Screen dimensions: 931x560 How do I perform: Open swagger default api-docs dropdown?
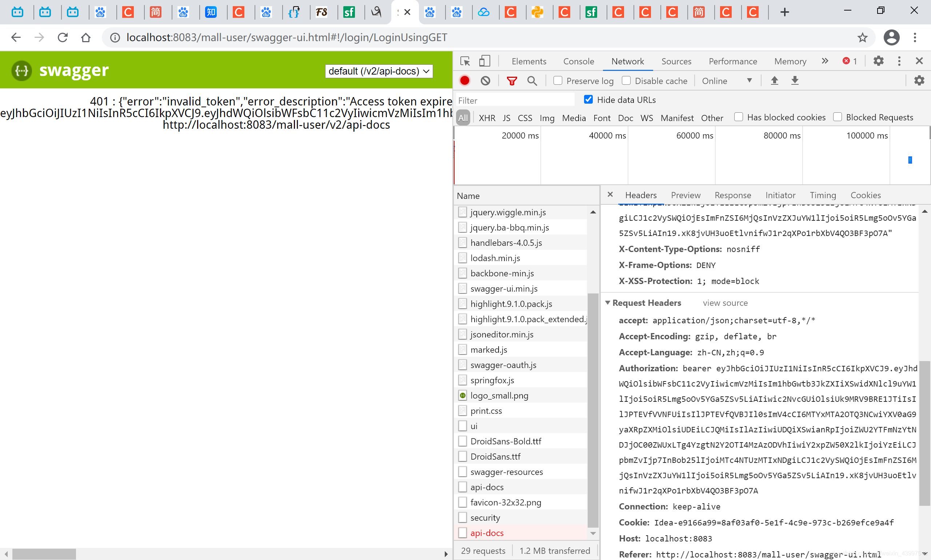(x=379, y=71)
